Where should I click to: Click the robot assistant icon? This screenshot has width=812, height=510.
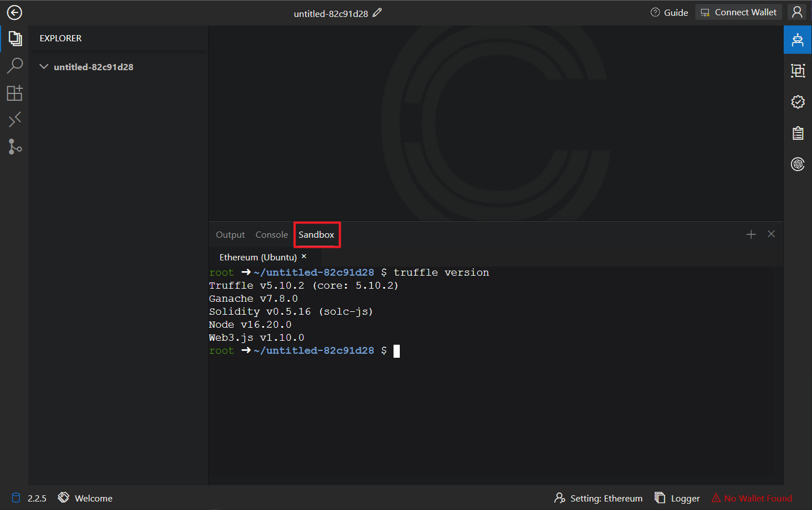pos(797,40)
